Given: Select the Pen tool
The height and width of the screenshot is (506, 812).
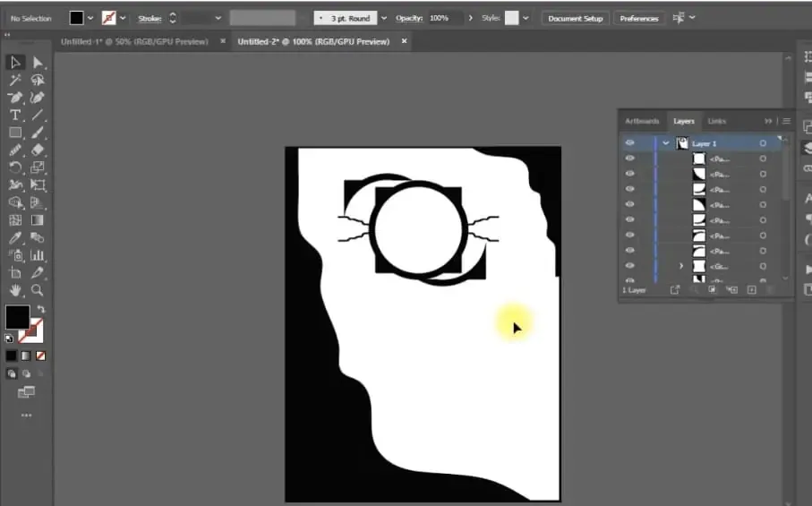Looking at the screenshot, I should tap(15, 97).
